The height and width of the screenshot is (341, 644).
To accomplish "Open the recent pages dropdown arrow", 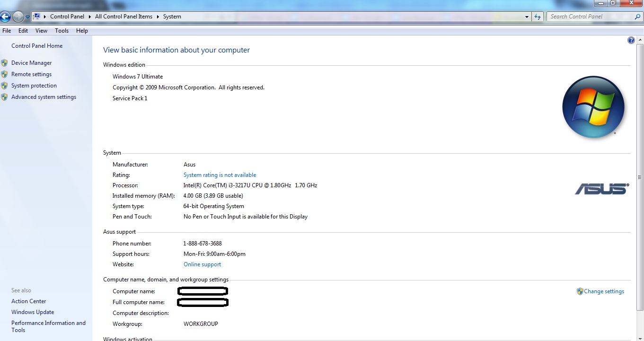I will [27, 17].
